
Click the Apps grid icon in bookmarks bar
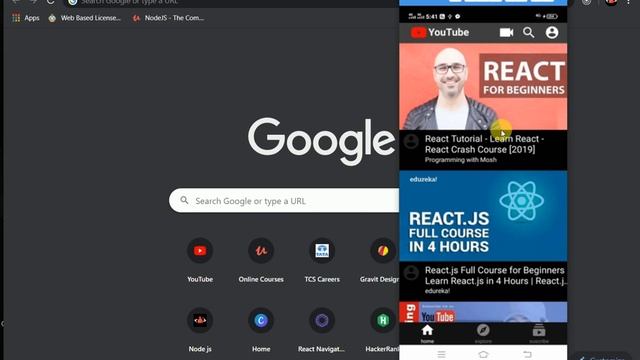(16, 18)
